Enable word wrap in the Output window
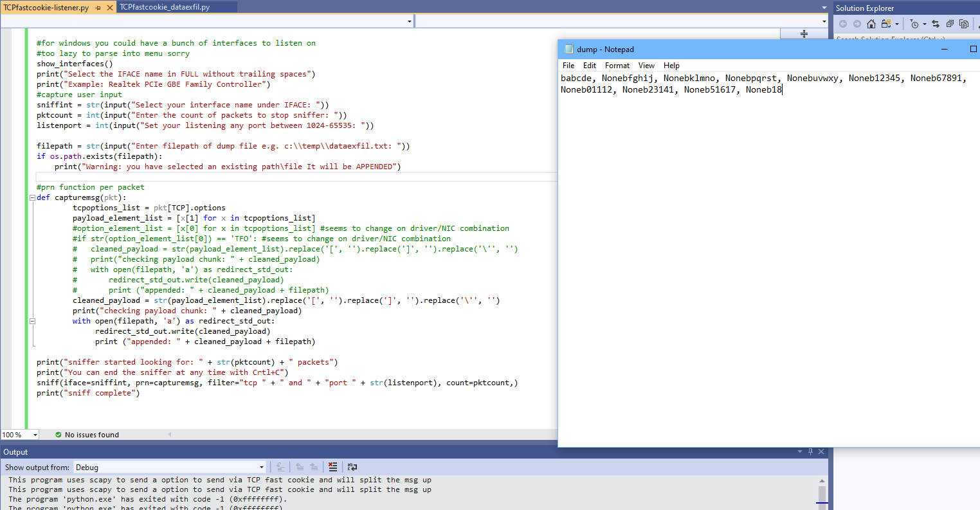This screenshot has width=980, height=510. click(352, 467)
